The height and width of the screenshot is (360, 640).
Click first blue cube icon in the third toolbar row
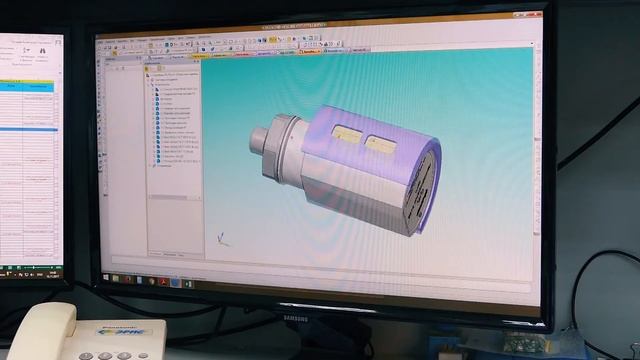[x=203, y=49]
